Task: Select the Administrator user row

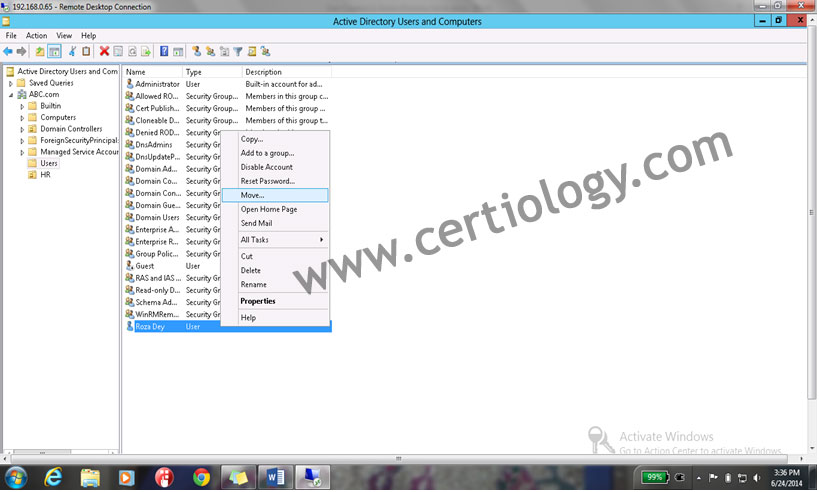Action: pyautogui.click(x=227, y=84)
